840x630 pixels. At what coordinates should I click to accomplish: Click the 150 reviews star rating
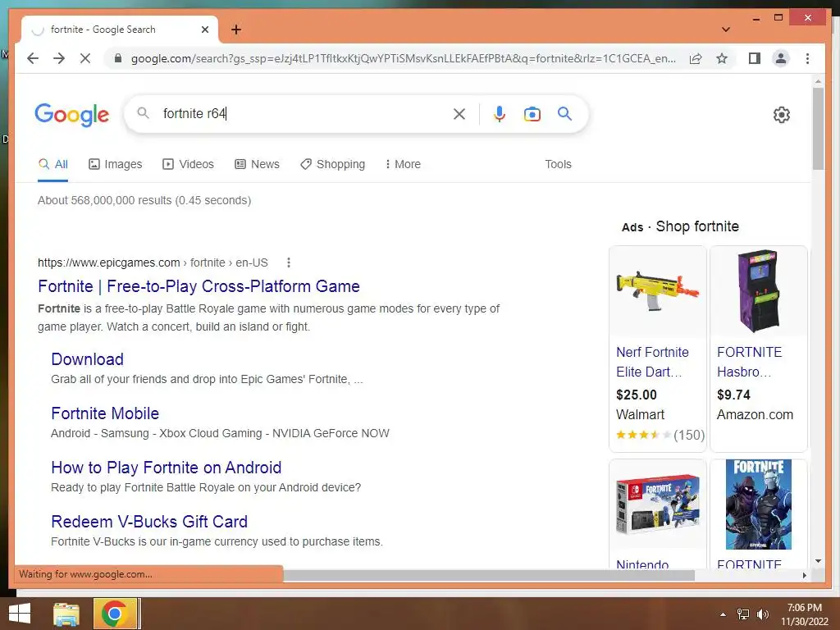tap(660, 435)
